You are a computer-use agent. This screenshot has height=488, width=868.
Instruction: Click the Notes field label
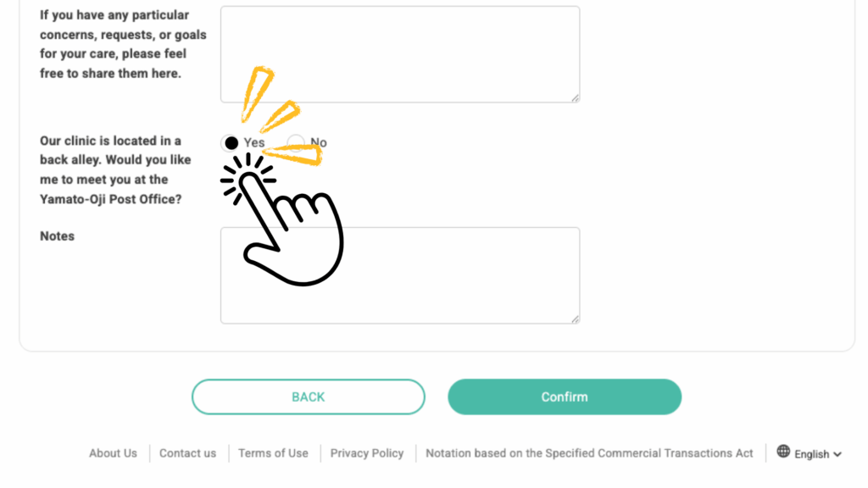click(57, 236)
